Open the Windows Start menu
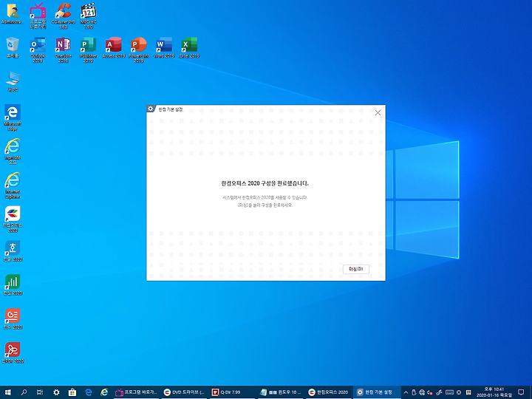 [7, 392]
